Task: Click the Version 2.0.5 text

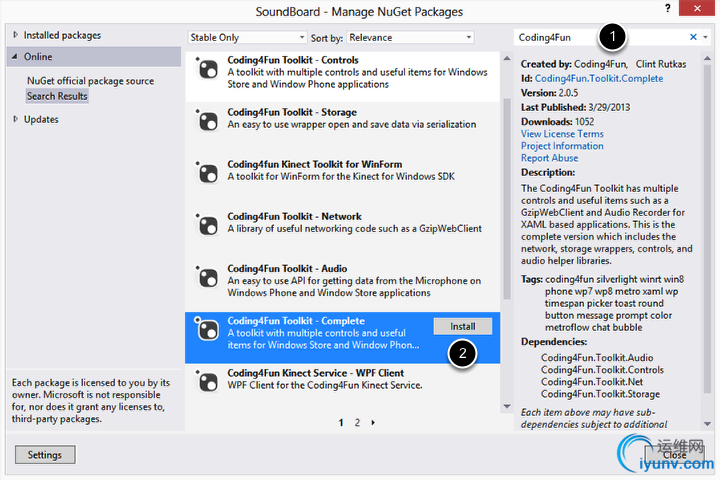Action: click(550, 93)
